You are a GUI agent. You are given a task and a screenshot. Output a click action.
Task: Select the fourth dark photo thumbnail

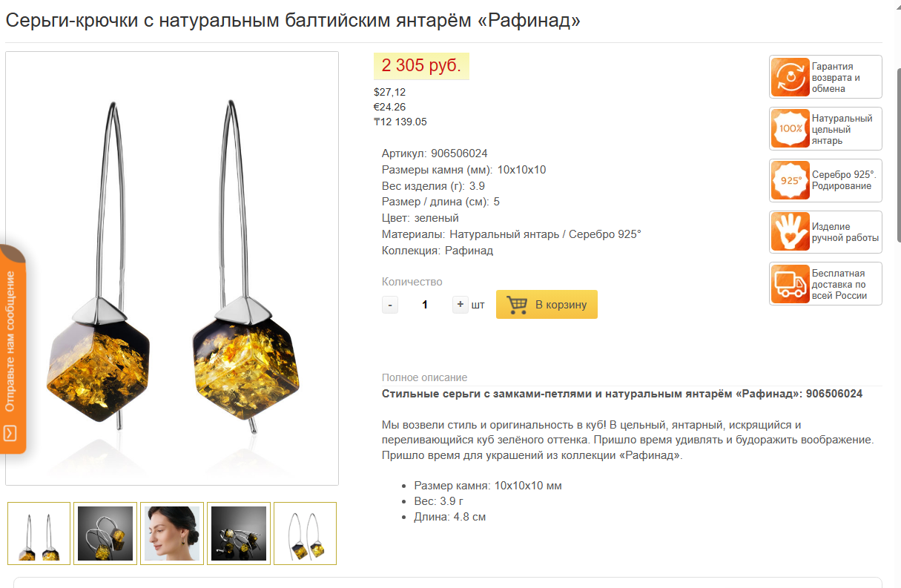239,533
